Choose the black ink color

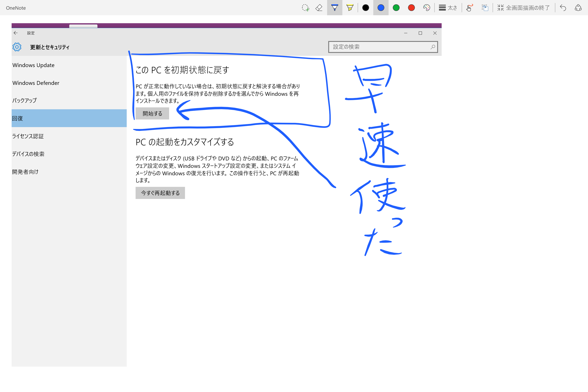coord(366,8)
